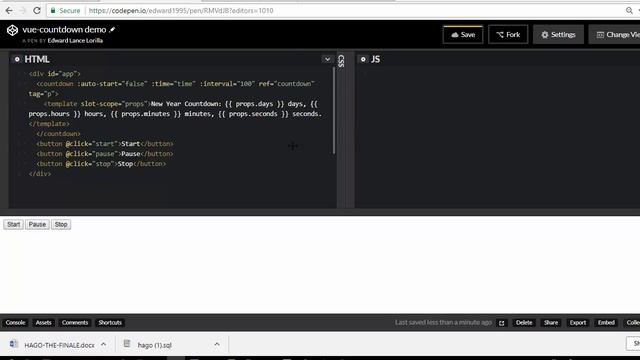This screenshot has height=360, width=640.
Task: Click zoom magnifier icon in address bar
Action: [x=629, y=11]
